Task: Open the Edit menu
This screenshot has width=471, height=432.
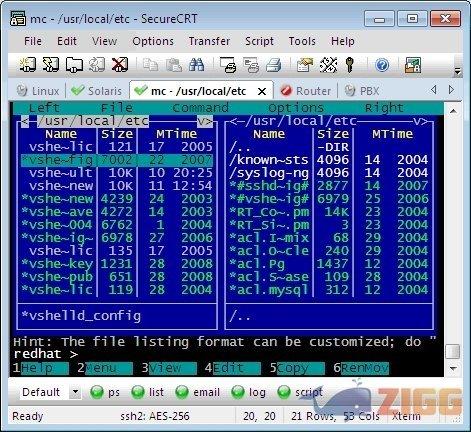Action: click(67, 41)
